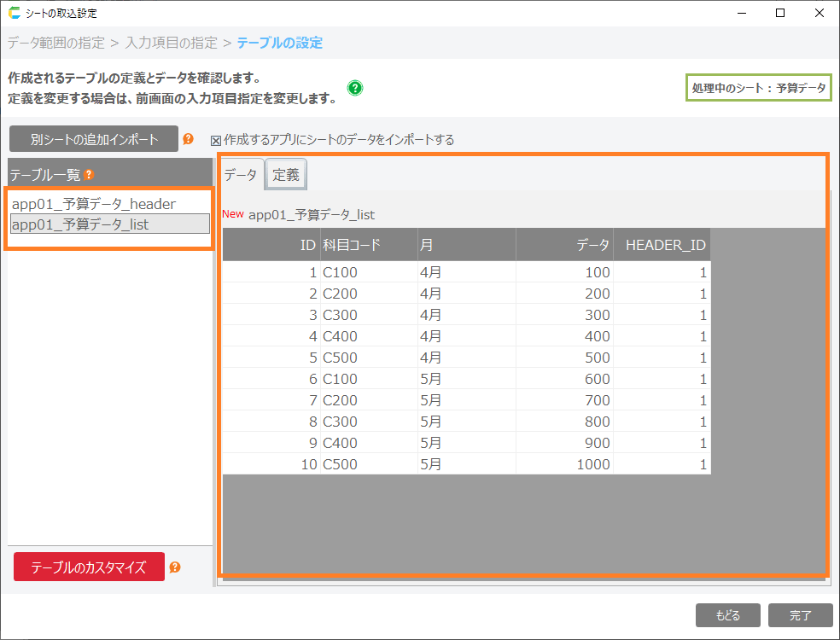Image resolution: width=840 pixels, height=640 pixels.
Task: Click the もどる button
Action: (x=727, y=615)
